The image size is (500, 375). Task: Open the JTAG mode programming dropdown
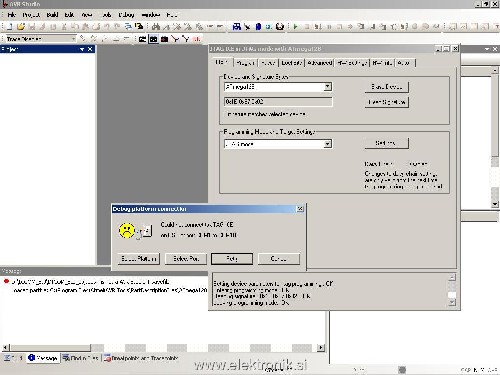(x=328, y=144)
